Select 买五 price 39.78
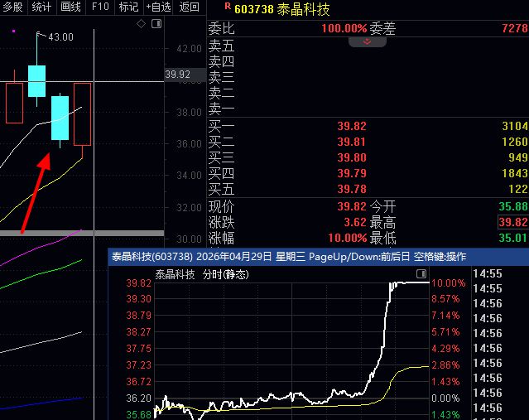The image size is (529, 420). click(352, 189)
